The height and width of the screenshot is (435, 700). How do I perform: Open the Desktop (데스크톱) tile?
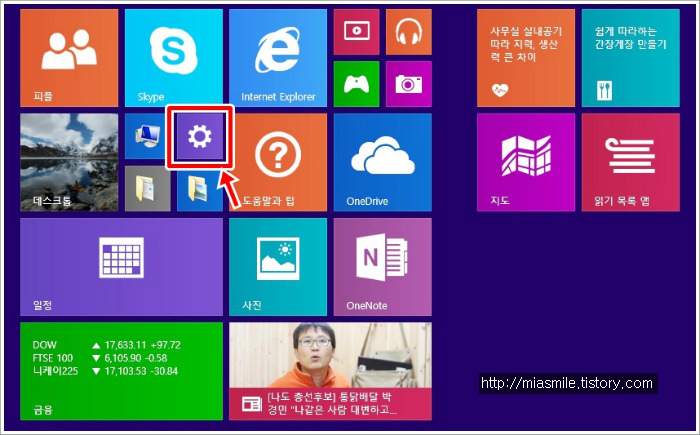[69, 162]
